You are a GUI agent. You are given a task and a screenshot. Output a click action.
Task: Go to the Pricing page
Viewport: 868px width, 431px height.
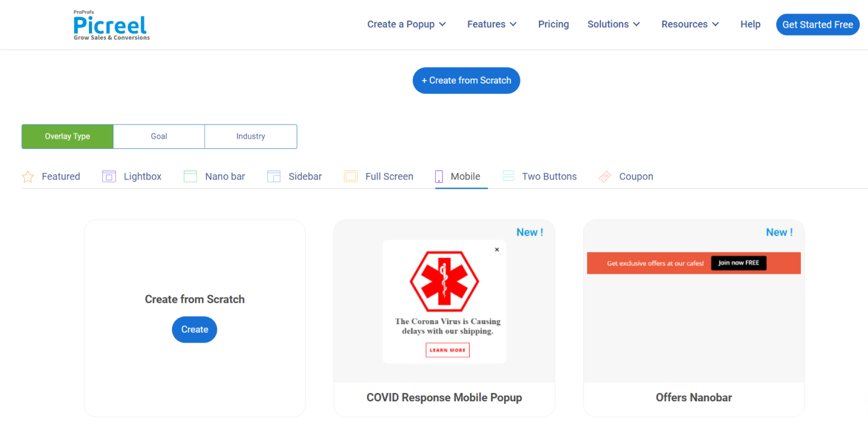553,24
